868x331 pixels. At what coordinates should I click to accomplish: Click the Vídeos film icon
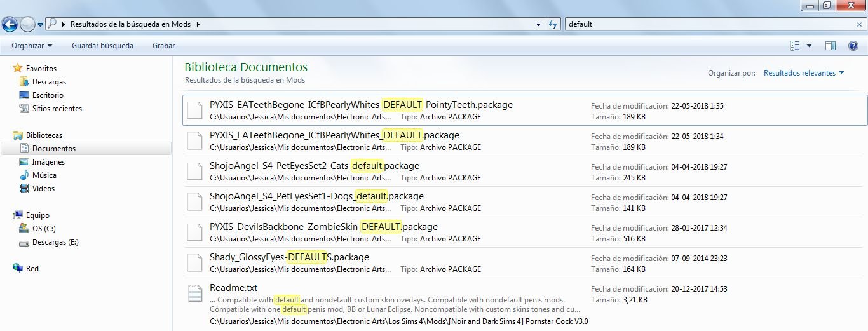coord(24,189)
